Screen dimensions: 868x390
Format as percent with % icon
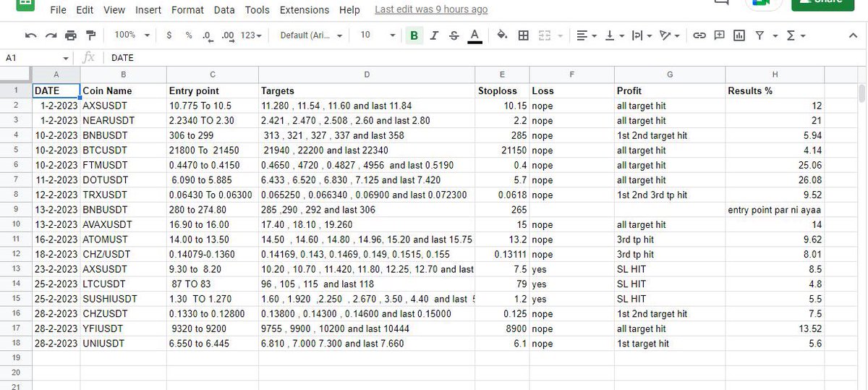tap(189, 35)
